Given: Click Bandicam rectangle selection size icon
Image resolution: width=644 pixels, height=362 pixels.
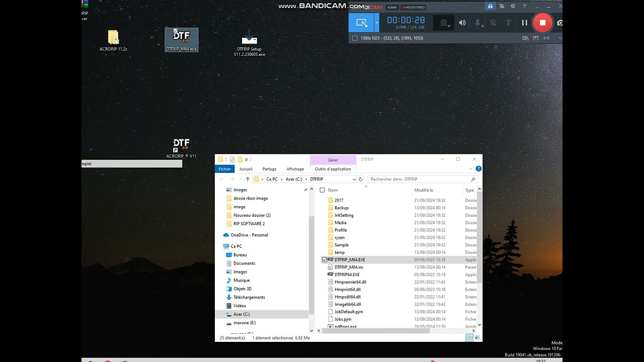Looking at the screenshot, I should click(x=355, y=38).
